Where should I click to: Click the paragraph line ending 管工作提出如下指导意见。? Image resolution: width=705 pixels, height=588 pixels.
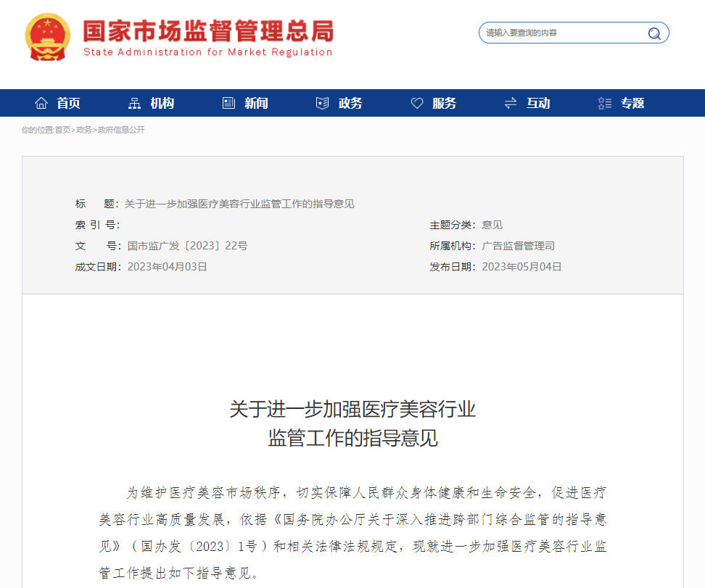coord(178,573)
